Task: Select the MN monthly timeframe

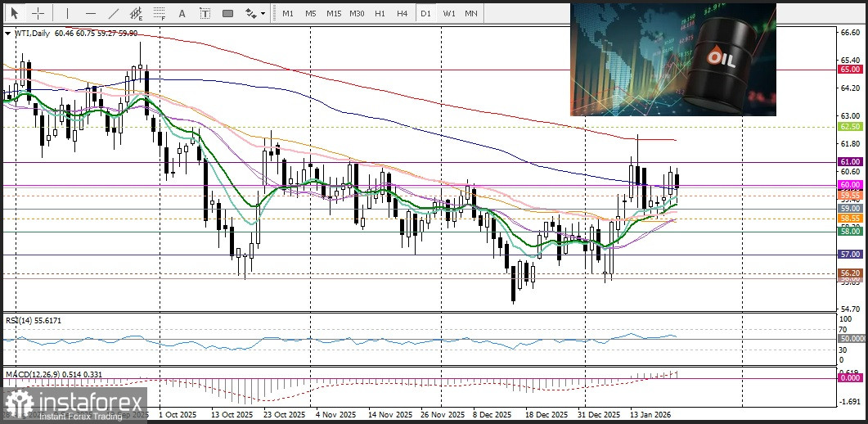Action: pyautogui.click(x=471, y=13)
